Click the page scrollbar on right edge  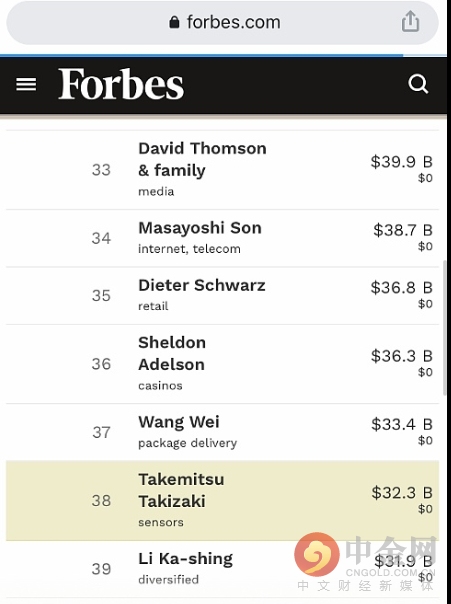pyautogui.click(x=445, y=327)
